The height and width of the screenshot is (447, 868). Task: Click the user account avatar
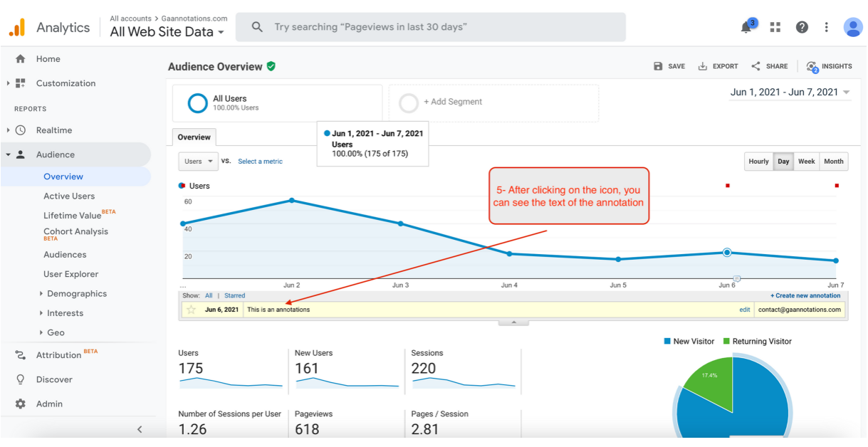click(853, 27)
